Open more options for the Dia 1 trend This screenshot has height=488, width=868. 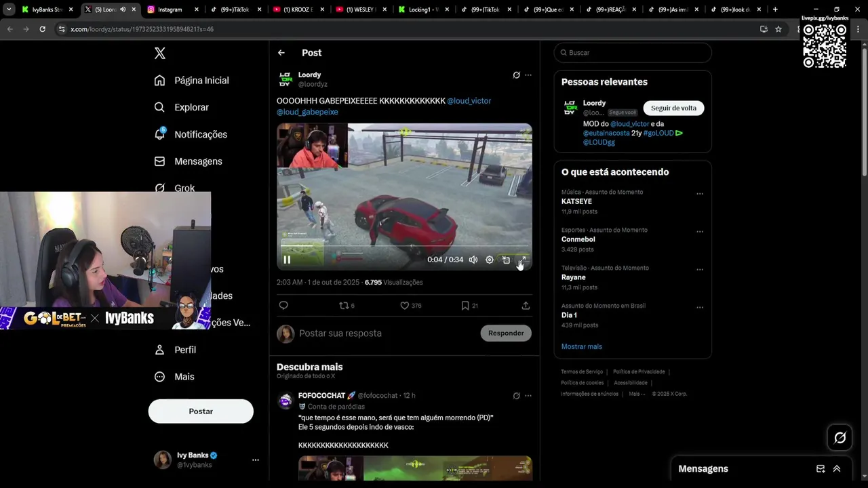click(x=700, y=308)
